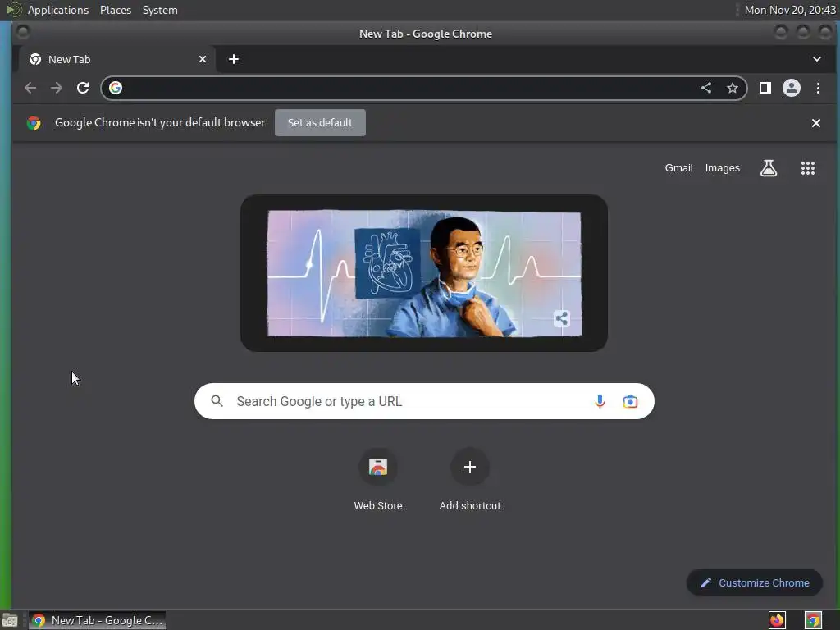Open the System menu
This screenshot has height=630, width=840.
160,10
